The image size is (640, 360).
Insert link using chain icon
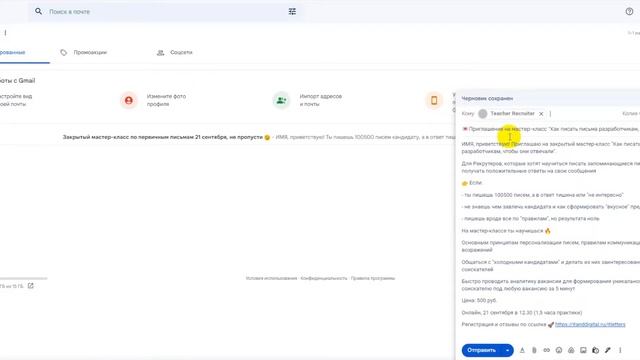pos(547,350)
